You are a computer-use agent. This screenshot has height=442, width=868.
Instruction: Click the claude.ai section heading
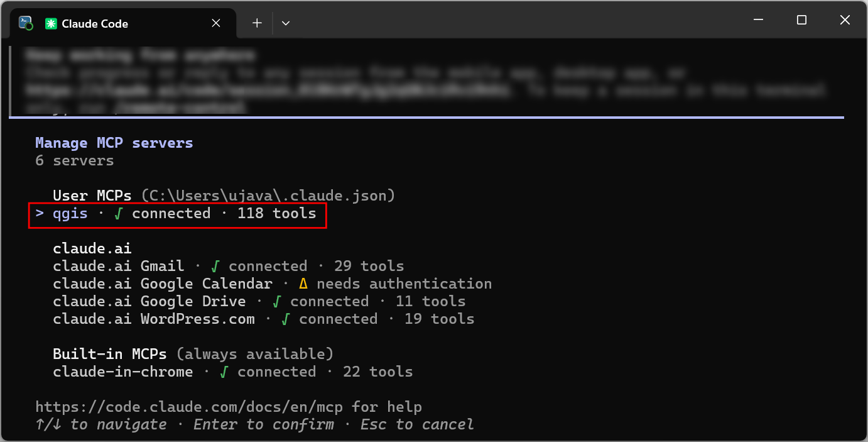click(92, 248)
